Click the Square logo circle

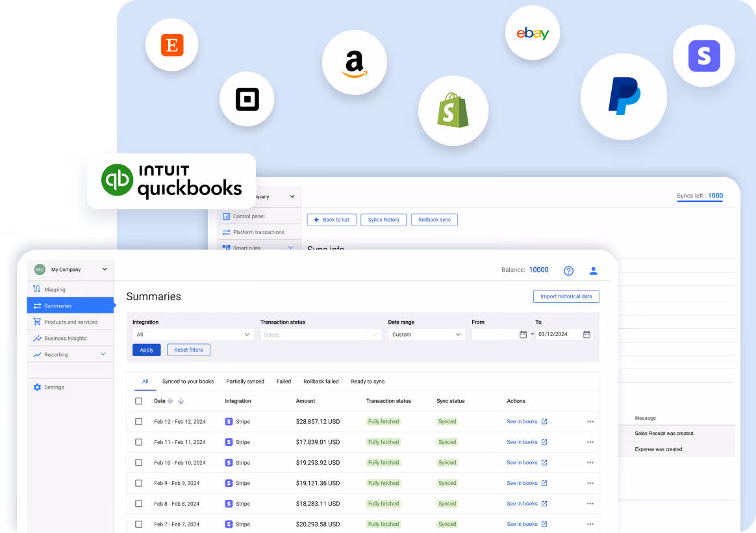click(247, 99)
